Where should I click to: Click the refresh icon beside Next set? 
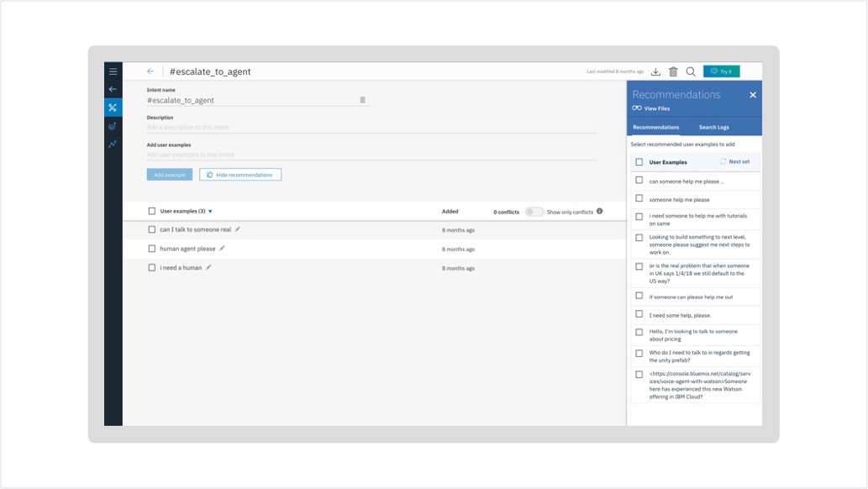(723, 161)
